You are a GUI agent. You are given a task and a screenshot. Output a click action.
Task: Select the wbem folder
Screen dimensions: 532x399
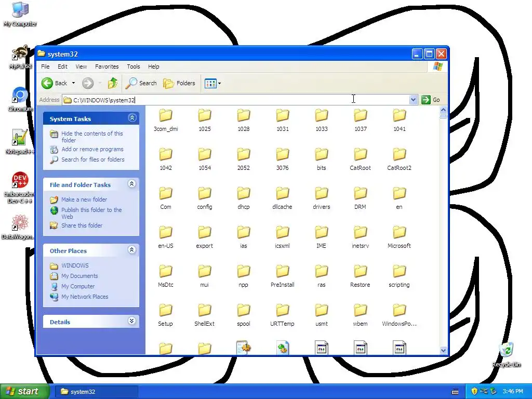[361, 315]
